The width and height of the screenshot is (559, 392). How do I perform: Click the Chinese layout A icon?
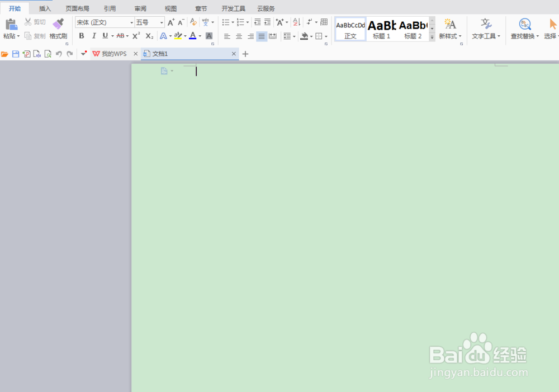(x=280, y=22)
